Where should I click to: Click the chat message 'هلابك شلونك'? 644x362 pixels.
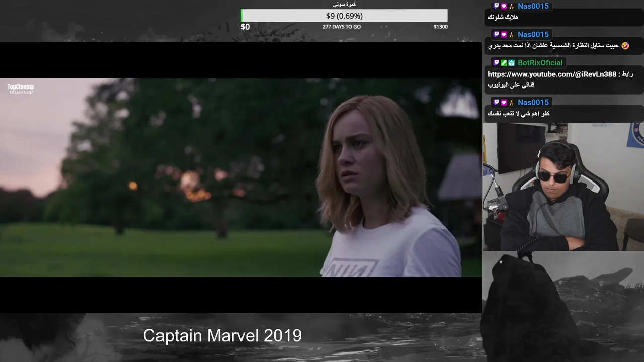click(x=503, y=17)
